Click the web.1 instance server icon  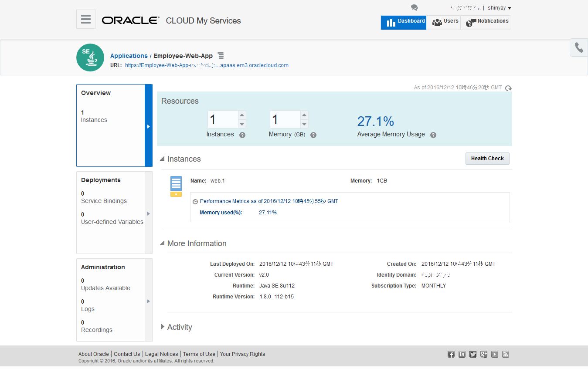[x=176, y=186]
